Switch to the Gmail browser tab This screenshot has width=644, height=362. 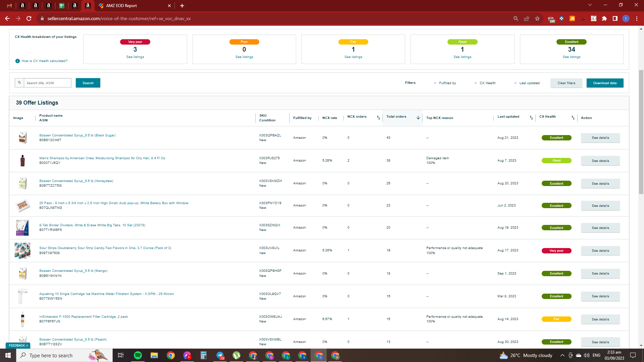click(9, 6)
